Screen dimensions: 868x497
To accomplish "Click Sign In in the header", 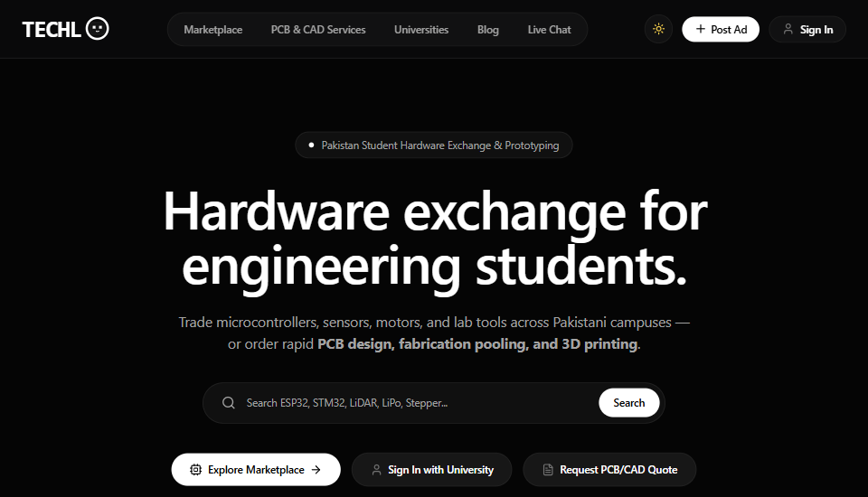I will pos(807,29).
